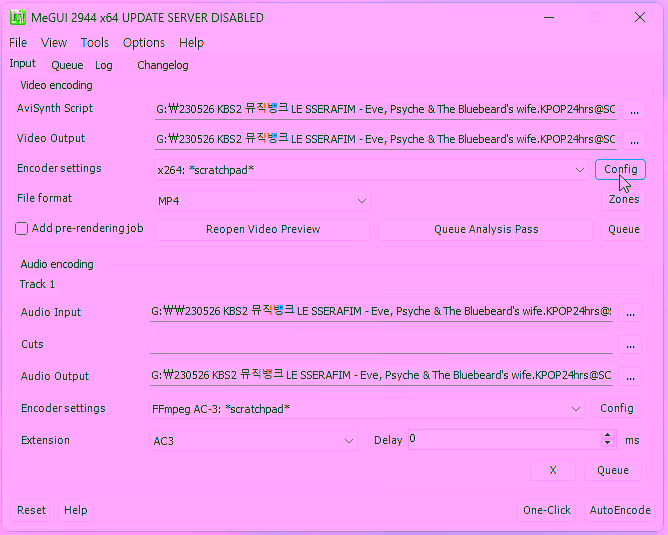This screenshot has height=535, width=668.
Task: Decrease Delay with down arrow
Action: click(x=608, y=443)
